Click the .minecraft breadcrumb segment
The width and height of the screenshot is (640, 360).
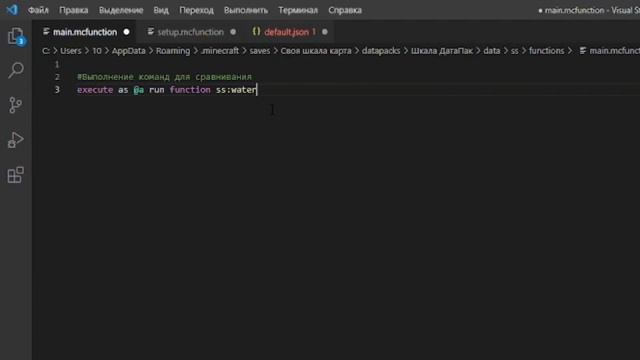click(220, 51)
